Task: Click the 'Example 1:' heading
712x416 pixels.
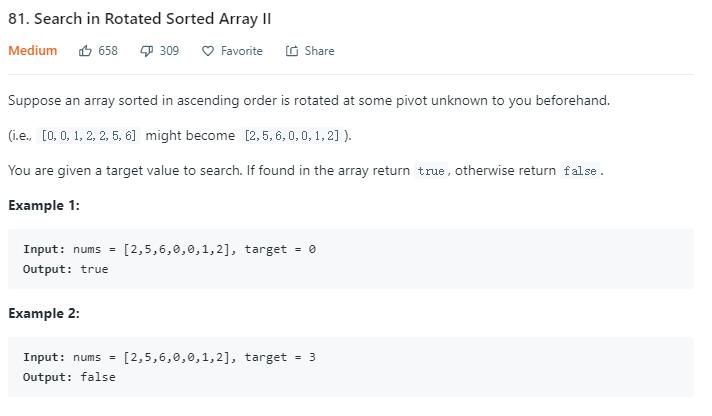Action: click(x=44, y=205)
